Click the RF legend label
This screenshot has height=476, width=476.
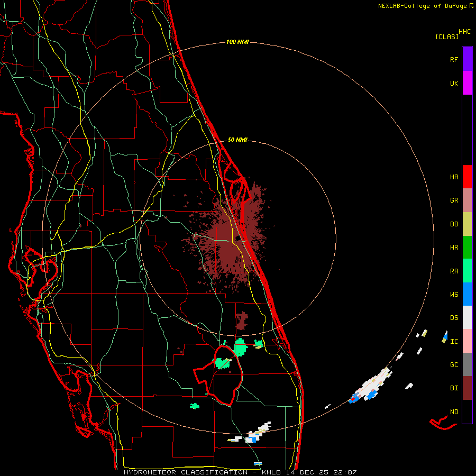(454, 59)
